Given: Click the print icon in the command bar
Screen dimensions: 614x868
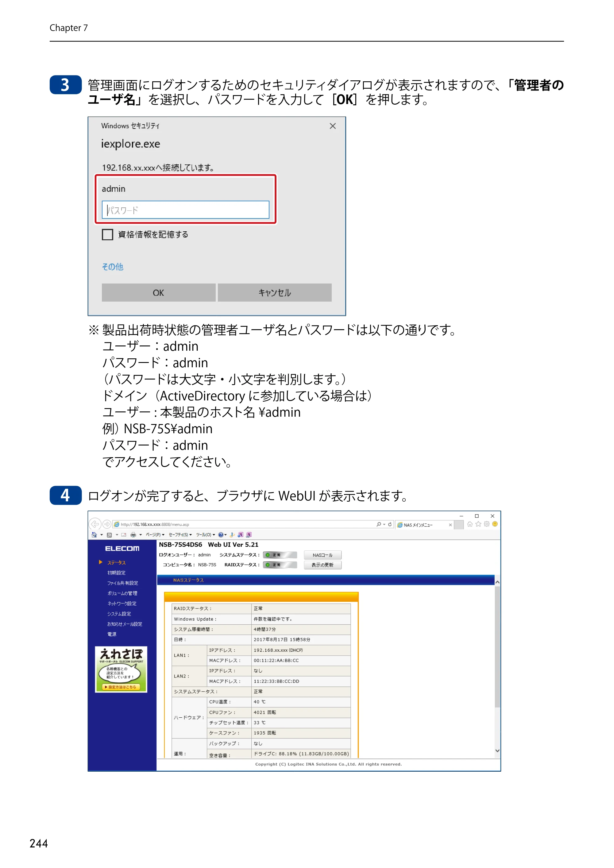Looking at the screenshot, I should 133,534.
